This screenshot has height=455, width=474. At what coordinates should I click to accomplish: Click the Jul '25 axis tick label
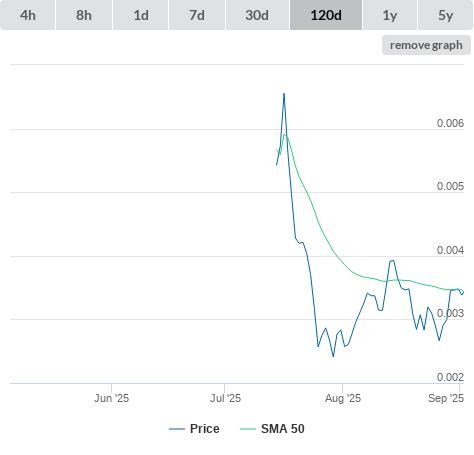(225, 398)
